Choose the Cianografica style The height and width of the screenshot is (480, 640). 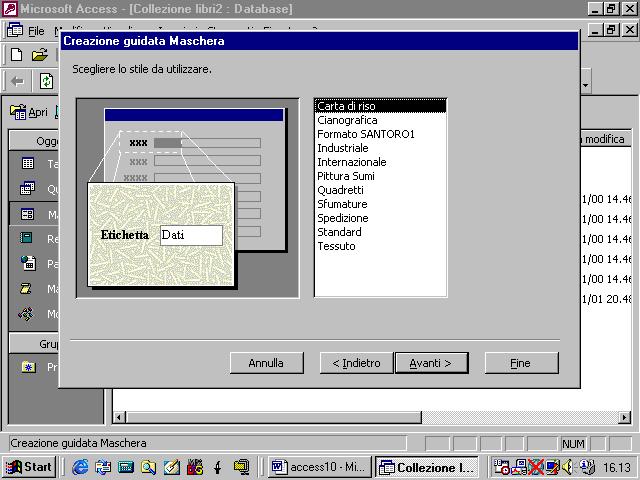click(380, 120)
